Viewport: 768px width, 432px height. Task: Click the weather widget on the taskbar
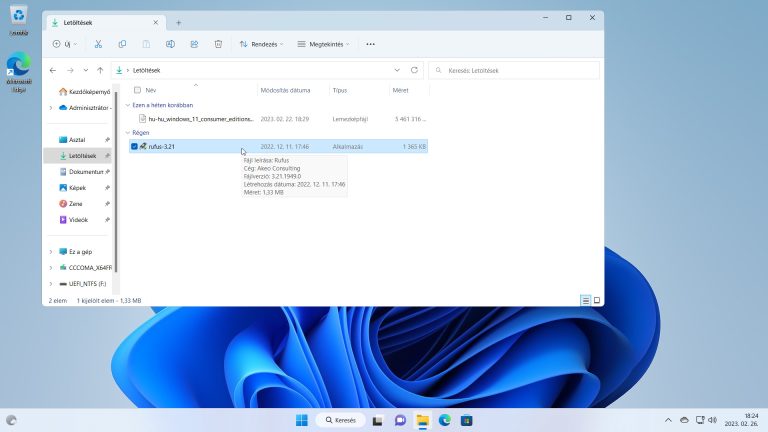(12, 420)
